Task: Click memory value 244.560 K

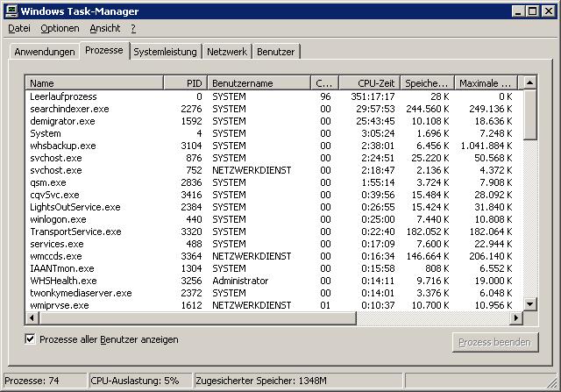Action: click(x=427, y=109)
